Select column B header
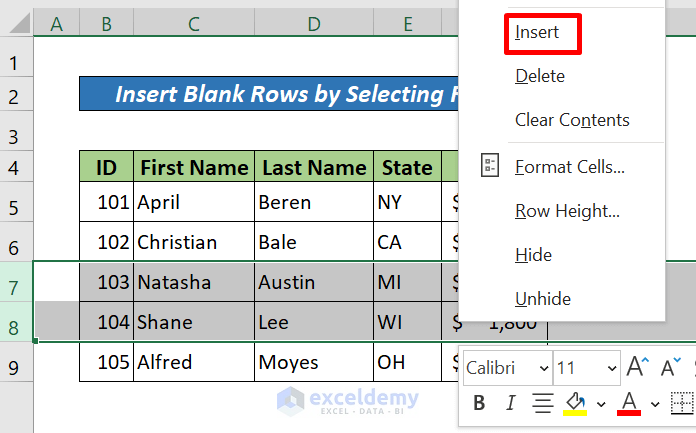The height and width of the screenshot is (433, 696). click(x=107, y=24)
